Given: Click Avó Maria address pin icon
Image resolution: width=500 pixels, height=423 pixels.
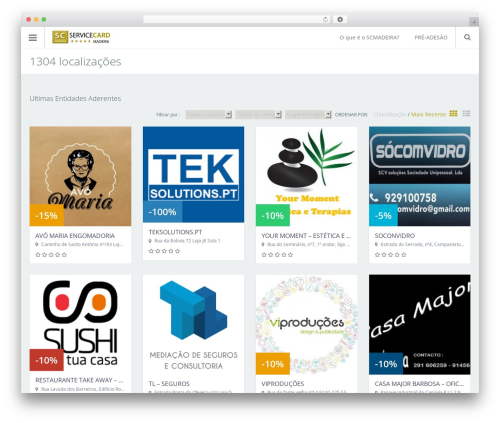Looking at the screenshot, I should (x=37, y=244).
